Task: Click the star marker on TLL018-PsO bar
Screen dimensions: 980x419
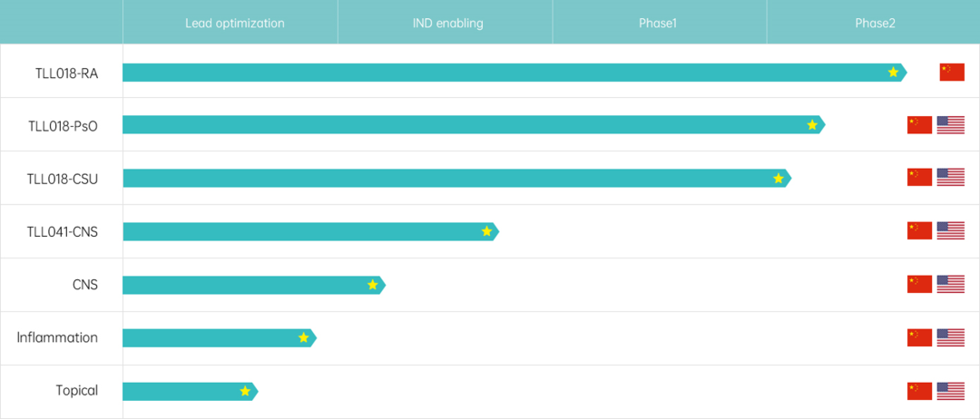Action: coord(812,125)
